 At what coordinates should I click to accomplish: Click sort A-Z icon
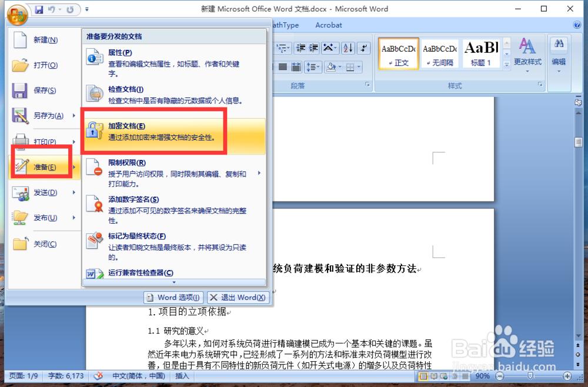348,48
